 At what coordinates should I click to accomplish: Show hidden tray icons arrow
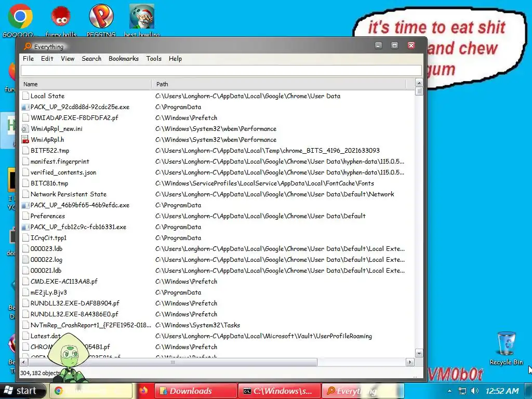(449, 391)
